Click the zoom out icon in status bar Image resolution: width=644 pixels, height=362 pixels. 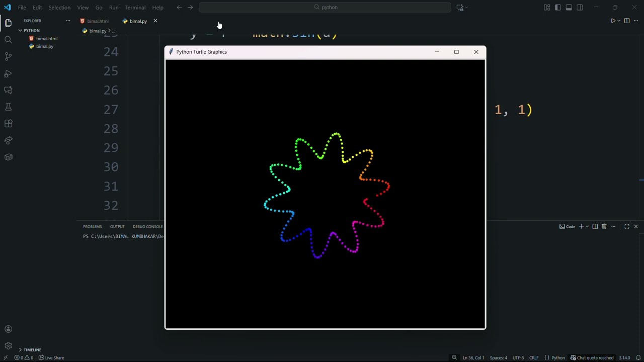pyautogui.click(x=454, y=358)
